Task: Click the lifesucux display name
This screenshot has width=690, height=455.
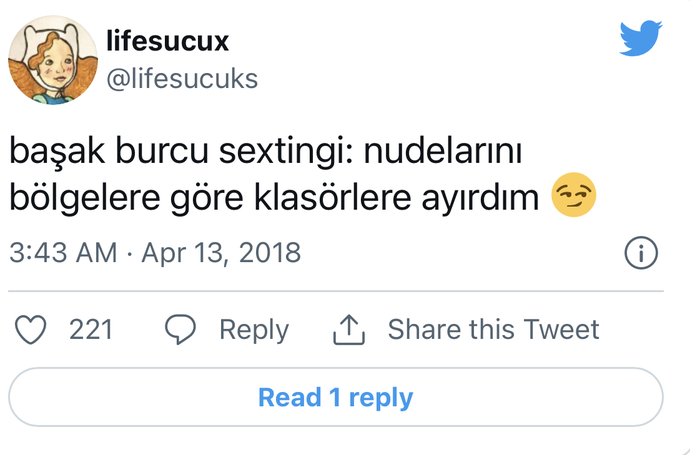Action: coord(167,41)
